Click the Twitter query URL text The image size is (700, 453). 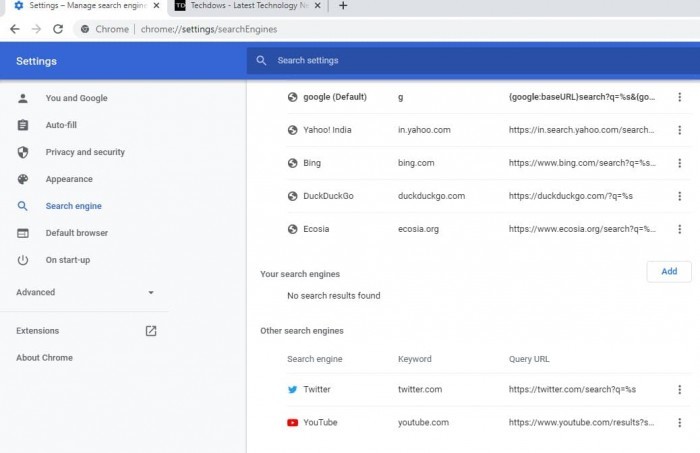point(572,390)
